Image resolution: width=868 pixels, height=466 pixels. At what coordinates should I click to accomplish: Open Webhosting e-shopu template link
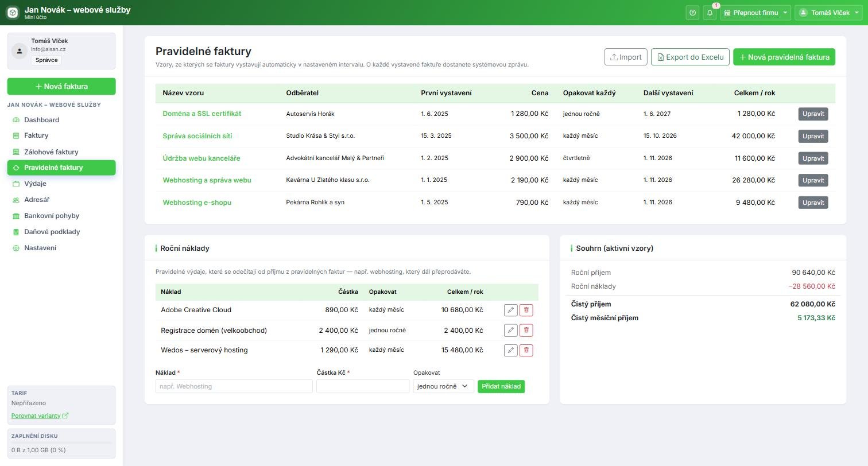pos(197,203)
